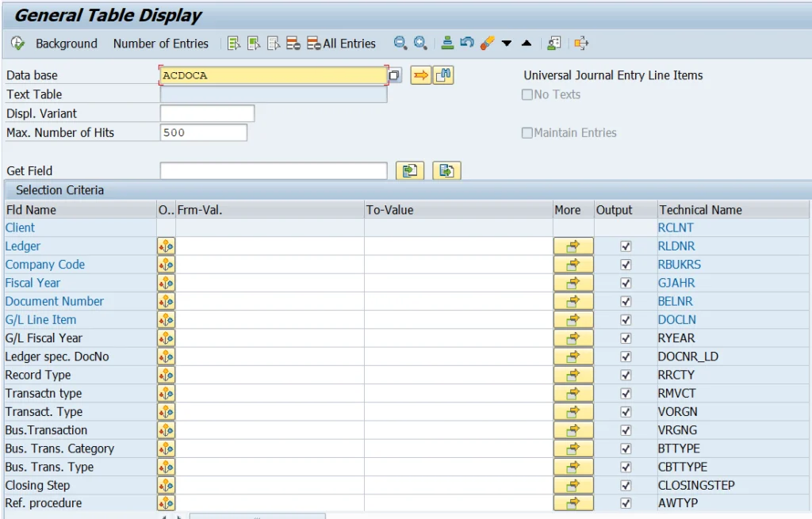Screen dimensions: 812x519
Task: Click the Fld Name column header
Action: (x=80, y=209)
